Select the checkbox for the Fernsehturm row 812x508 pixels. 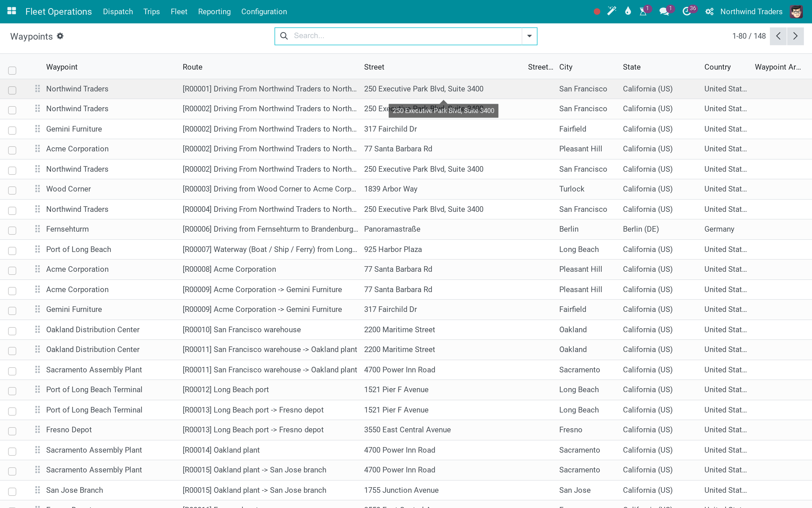(x=12, y=230)
